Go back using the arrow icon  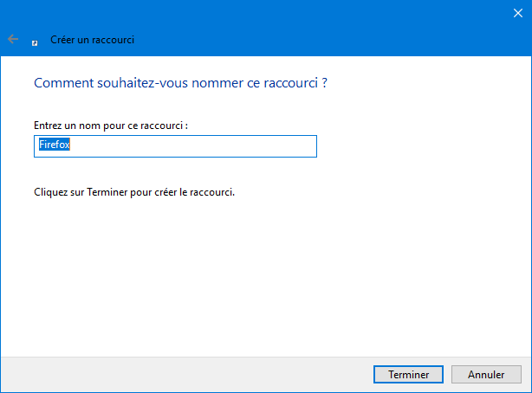click(x=13, y=39)
